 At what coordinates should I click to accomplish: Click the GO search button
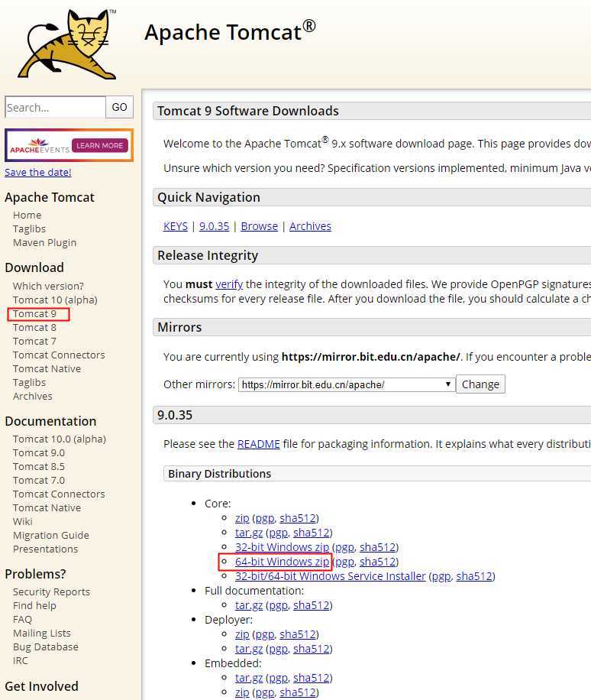click(x=120, y=107)
